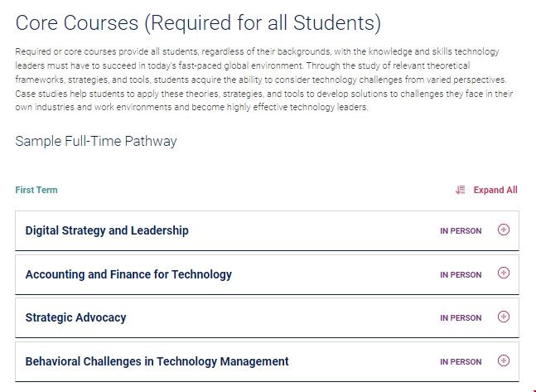Click the sort icon left of Expand All
This screenshot has width=536, height=392.
[x=461, y=190]
